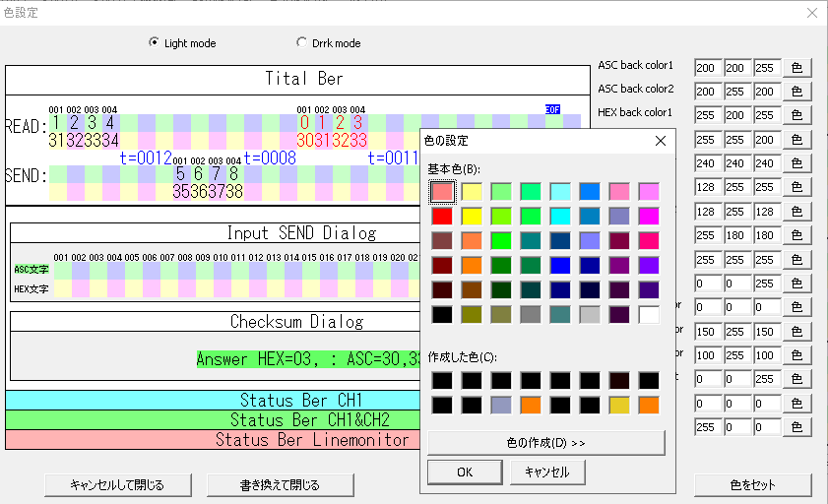Image resolution: width=828 pixels, height=504 pixels.
Task: Click first value field of ASC back color1
Action: 707,68
